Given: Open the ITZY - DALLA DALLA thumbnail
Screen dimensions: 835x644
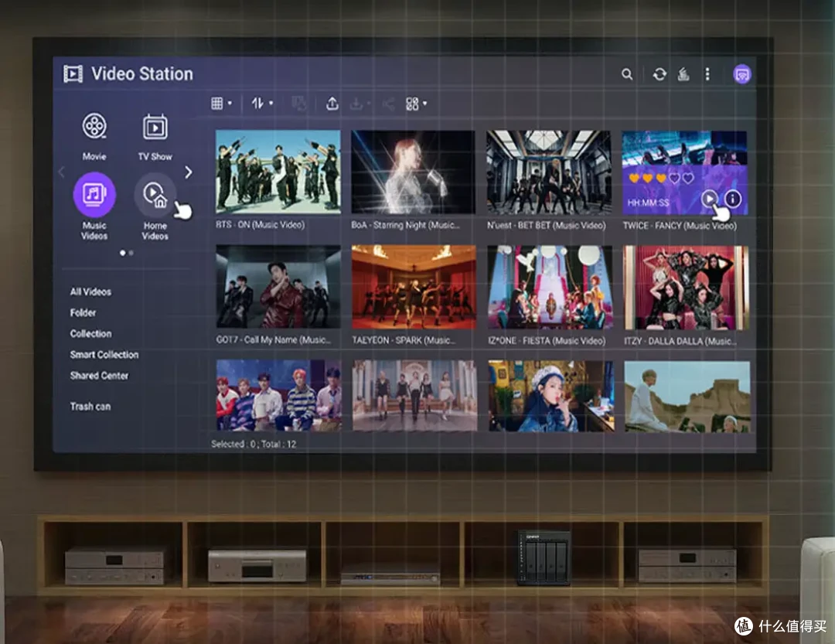Looking at the screenshot, I should [x=687, y=288].
